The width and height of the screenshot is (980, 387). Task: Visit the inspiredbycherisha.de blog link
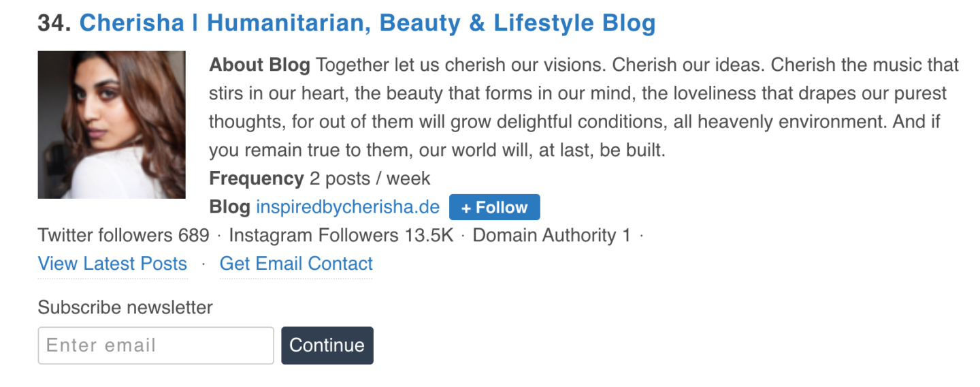point(348,207)
